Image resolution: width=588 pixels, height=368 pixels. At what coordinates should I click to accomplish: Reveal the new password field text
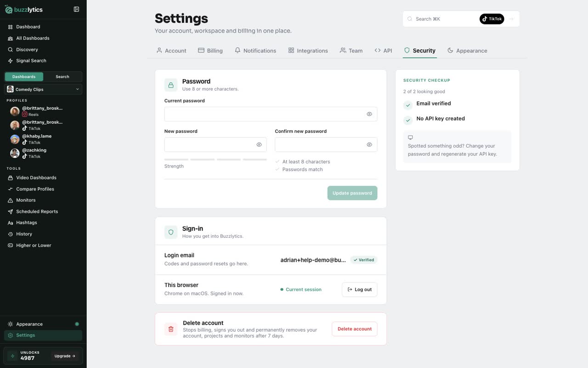click(259, 144)
